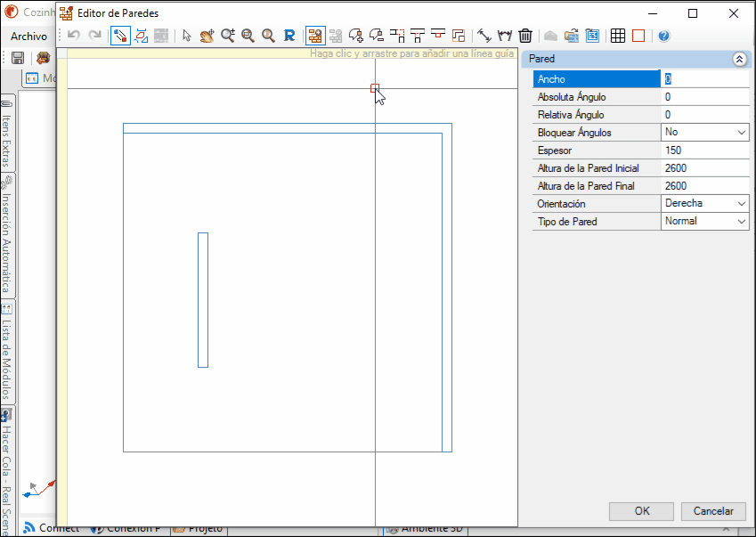Close the Editor de Paredes window

pos(734,13)
